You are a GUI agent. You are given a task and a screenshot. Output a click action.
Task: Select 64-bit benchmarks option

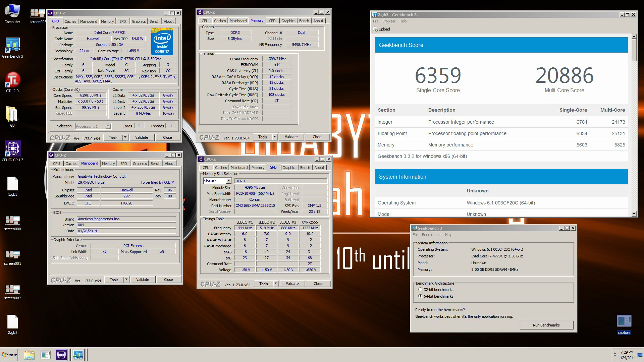pyautogui.click(x=420, y=296)
